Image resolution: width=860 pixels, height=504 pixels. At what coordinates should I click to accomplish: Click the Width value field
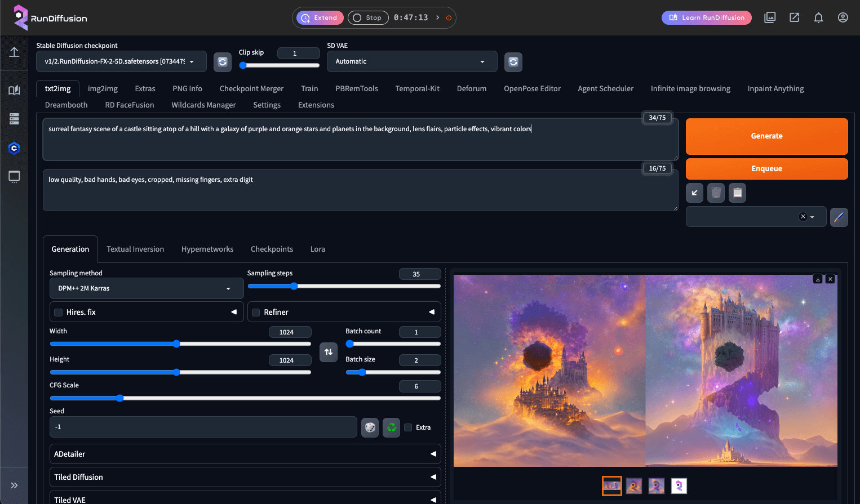click(290, 332)
